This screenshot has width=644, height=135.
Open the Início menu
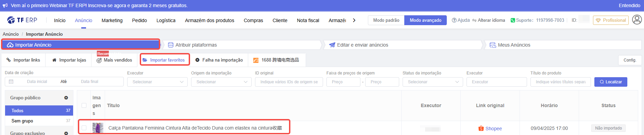(60, 20)
